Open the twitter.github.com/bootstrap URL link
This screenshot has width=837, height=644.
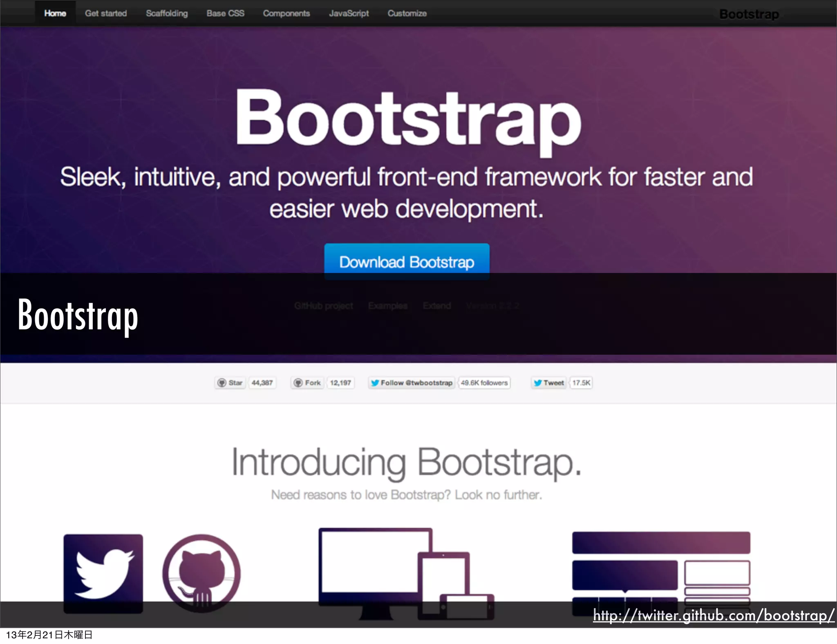tap(714, 615)
